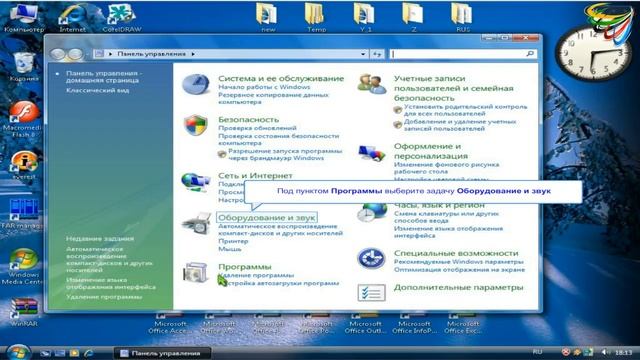Click the search magnifier icon
The height and width of the screenshot is (360, 640).
[530, 54]
